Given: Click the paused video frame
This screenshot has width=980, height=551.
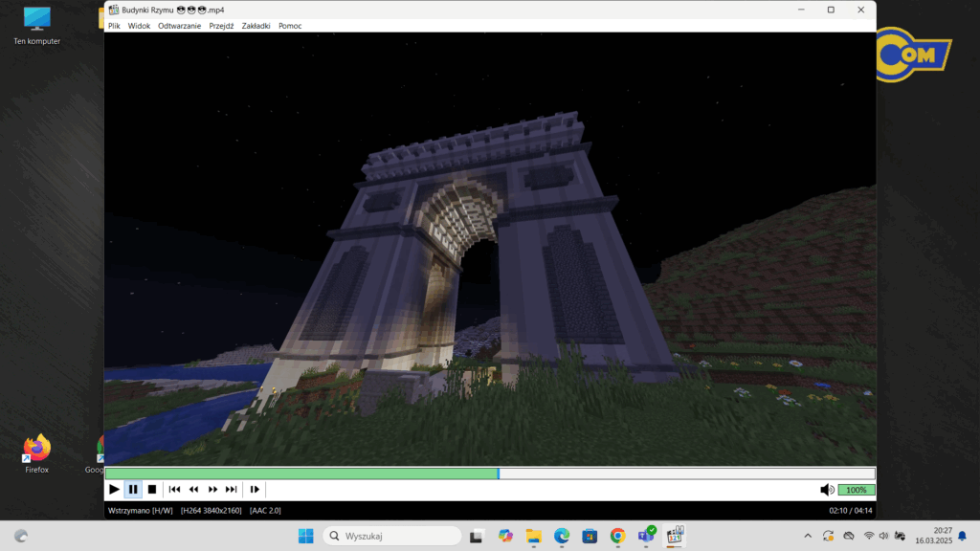Looking at the screenshot, I should pos(490,249).
